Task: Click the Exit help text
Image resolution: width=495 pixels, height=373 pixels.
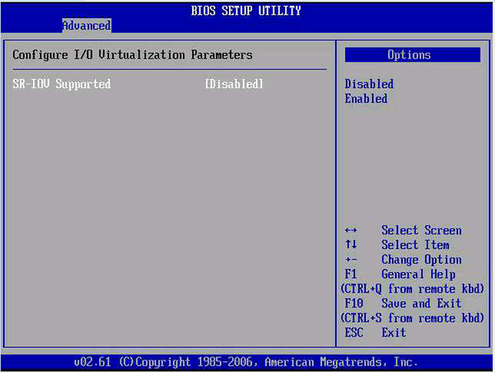Action: pyautogui.click(x=394, y=333)
